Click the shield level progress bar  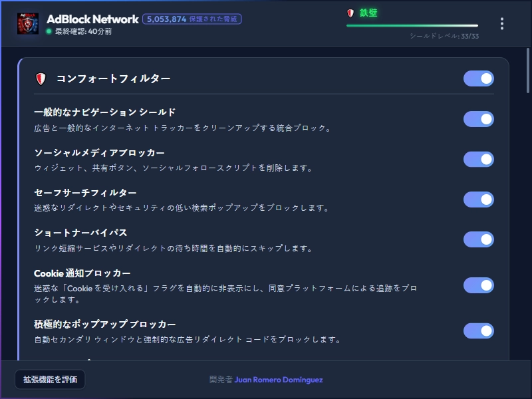[412, 25]
